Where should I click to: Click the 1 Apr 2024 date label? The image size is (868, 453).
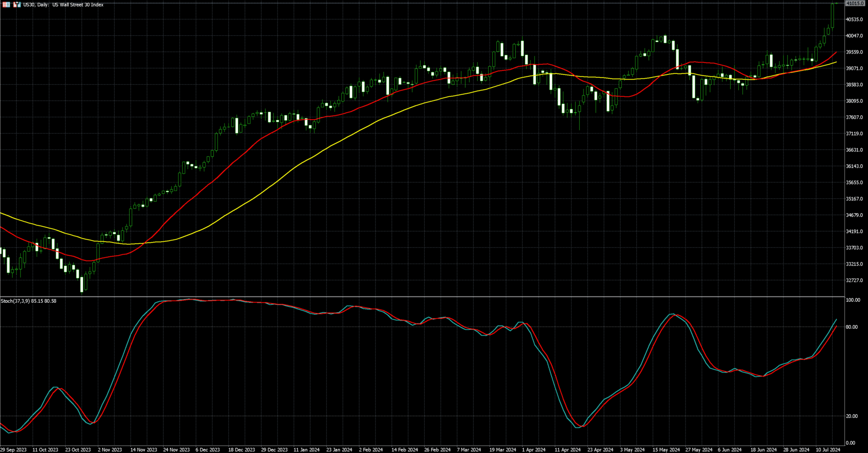[534, 449]
